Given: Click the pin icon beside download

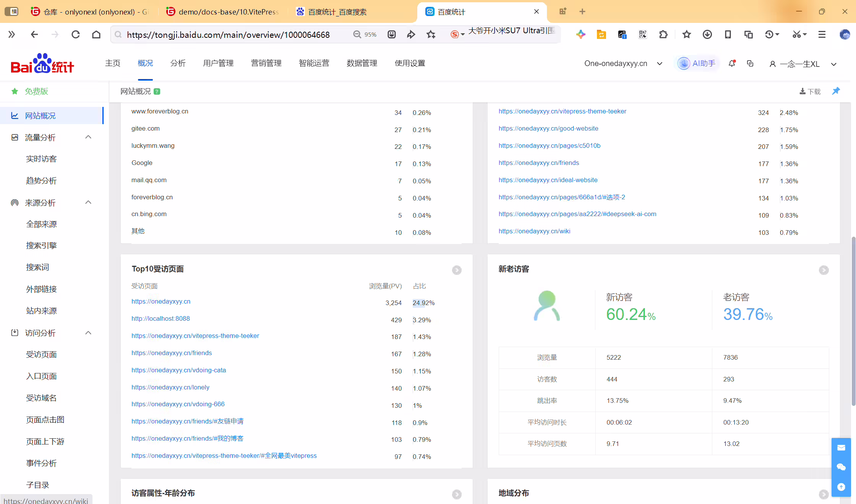Looking at the screenshot, I should [836, 91].
